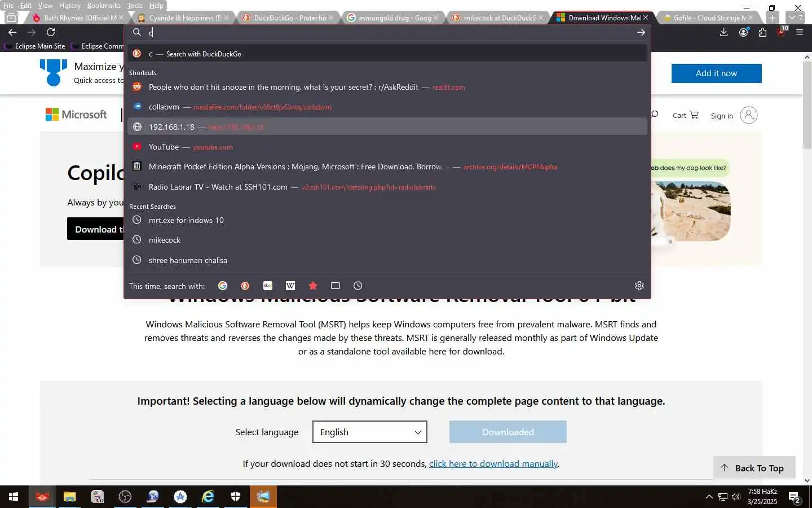Select recent search 'shree hanuman chalisa'

point(387,260)
